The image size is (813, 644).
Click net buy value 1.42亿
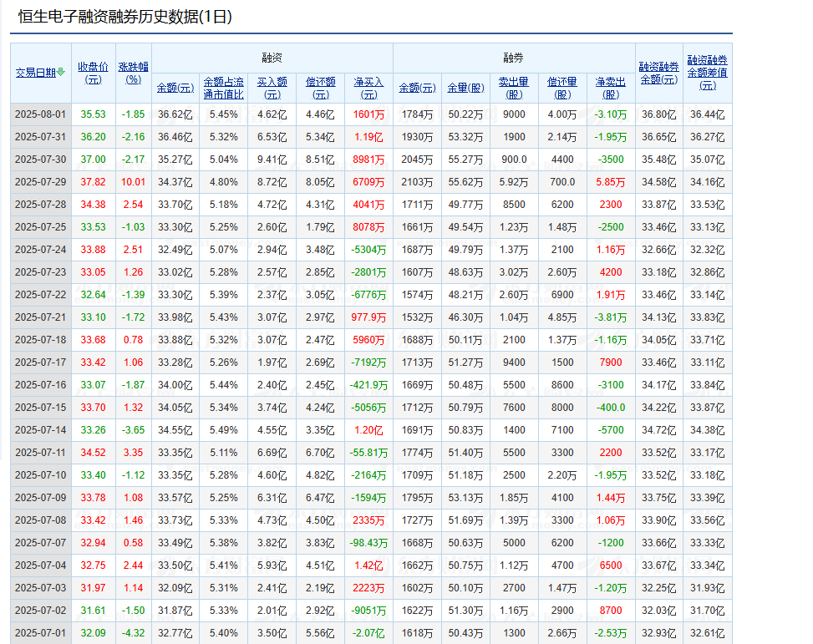tap(368, 565)
